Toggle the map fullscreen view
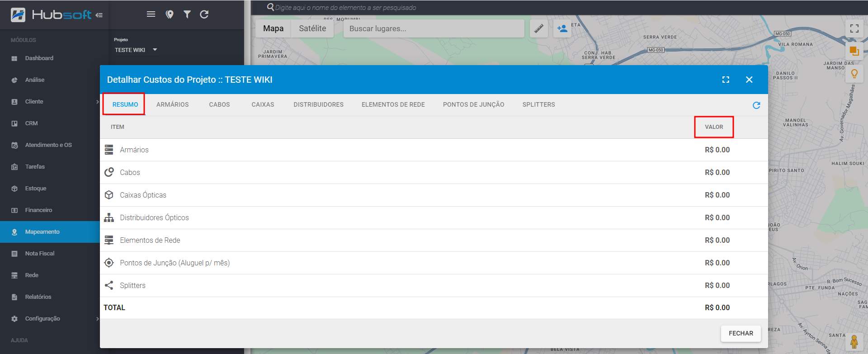 coord(854,28)
